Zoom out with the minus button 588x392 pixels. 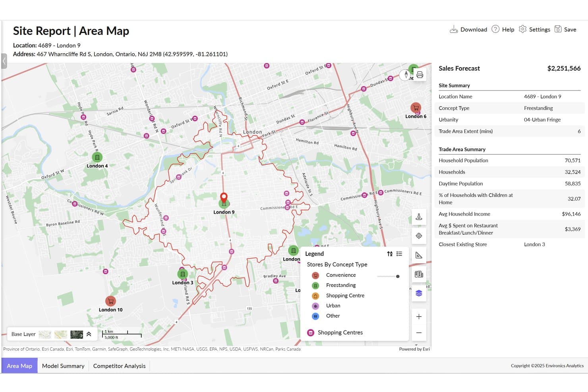(x=419, y=333)
